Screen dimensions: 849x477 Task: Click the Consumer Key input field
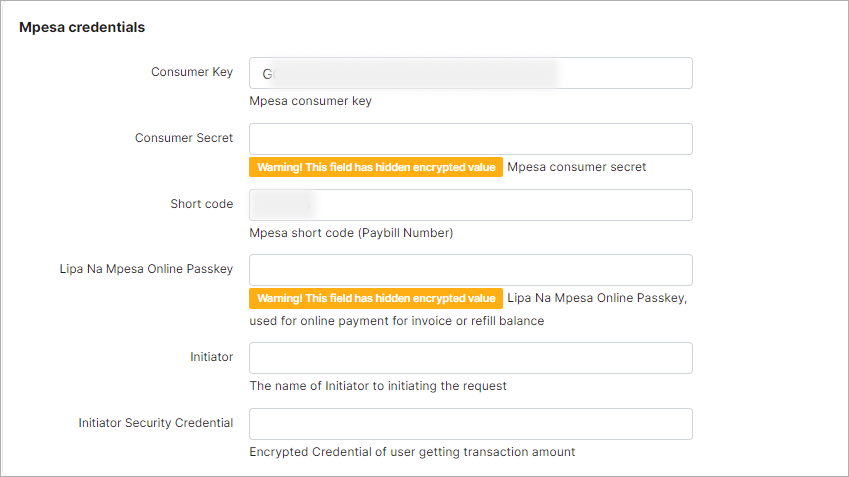(470, 73)
